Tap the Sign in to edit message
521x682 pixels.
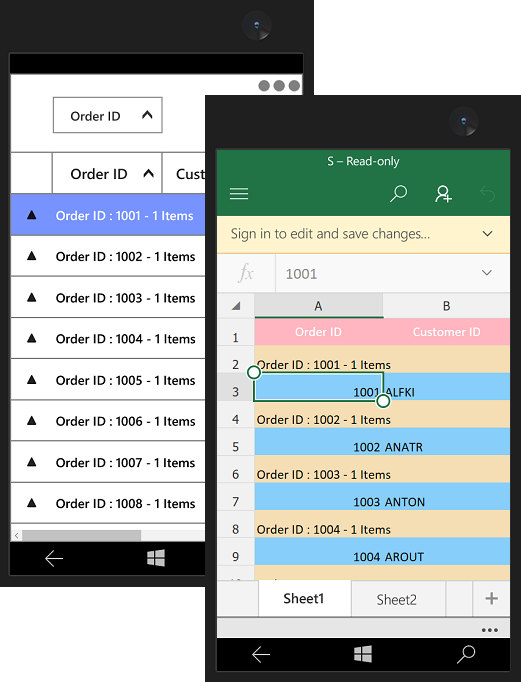[x=330, y=234]
